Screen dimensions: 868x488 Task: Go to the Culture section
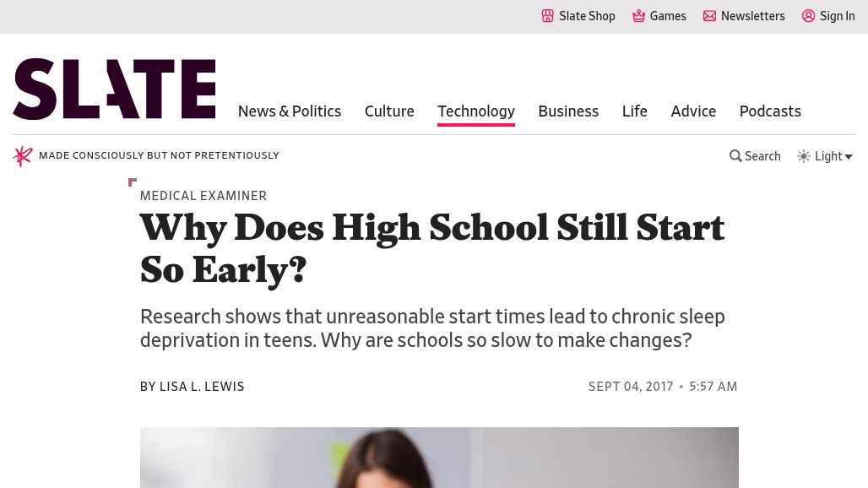pos(389,111)
